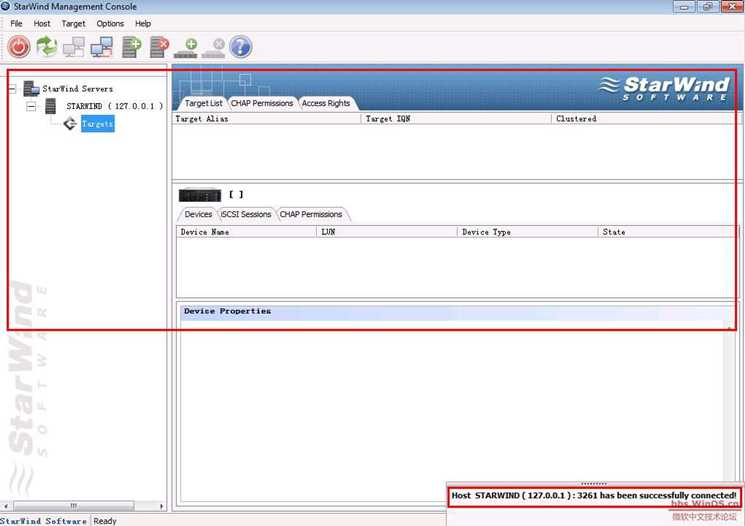Screen dimensions: 745x526
Task: Switch to lower CHAP Permissions tab
Action: click(x=311, y=214)
